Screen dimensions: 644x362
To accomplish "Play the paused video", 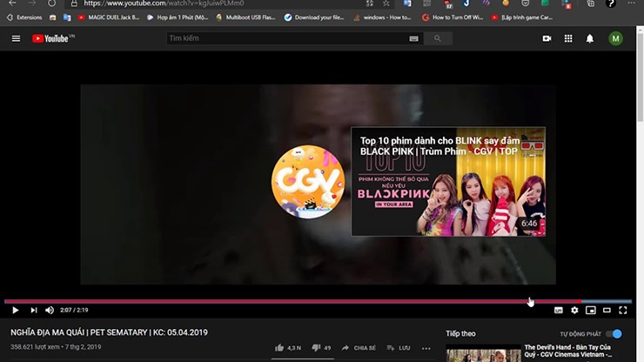I will (15, 311).
